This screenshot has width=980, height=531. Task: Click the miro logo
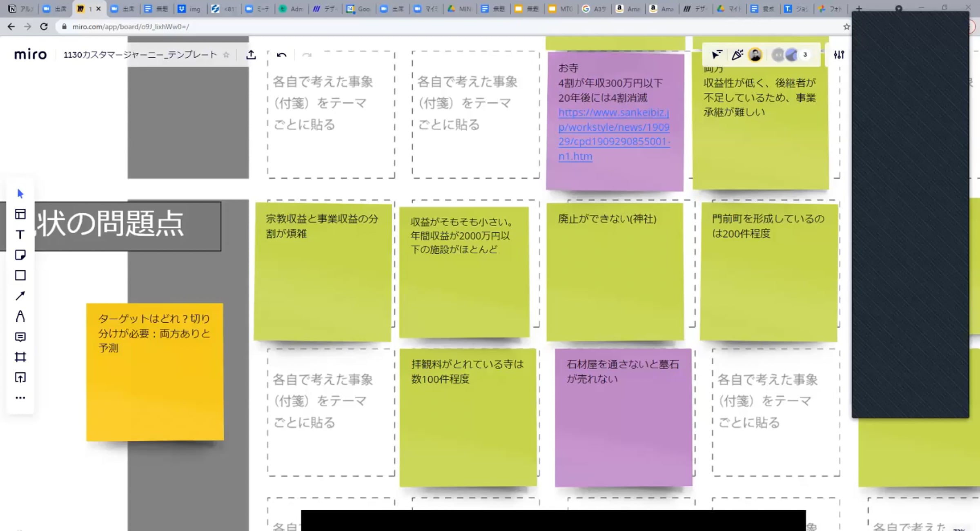31,55
